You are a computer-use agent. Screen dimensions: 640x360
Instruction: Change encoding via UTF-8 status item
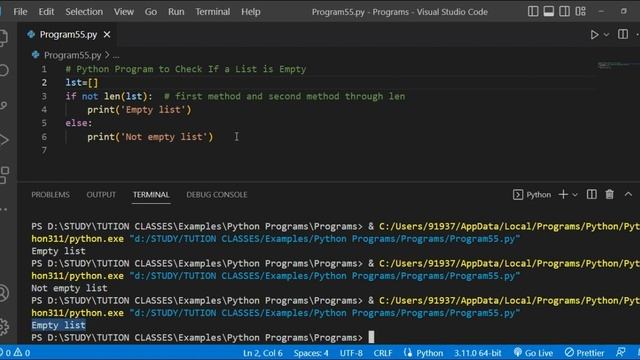point(351,353)
